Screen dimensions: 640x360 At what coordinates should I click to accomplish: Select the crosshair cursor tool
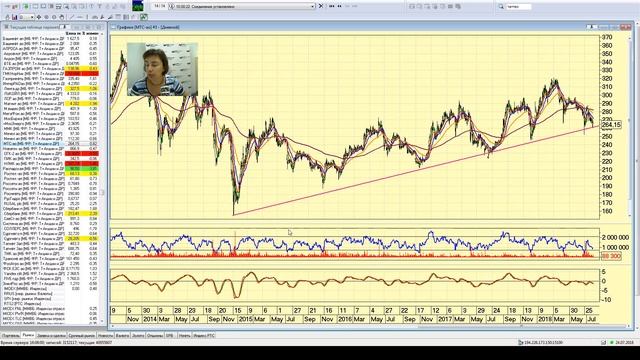click(x=39, y=17)
